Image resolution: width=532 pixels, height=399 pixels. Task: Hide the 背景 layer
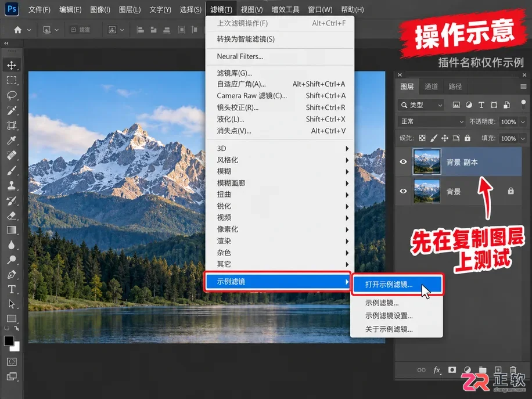click(x=403, y=191)
